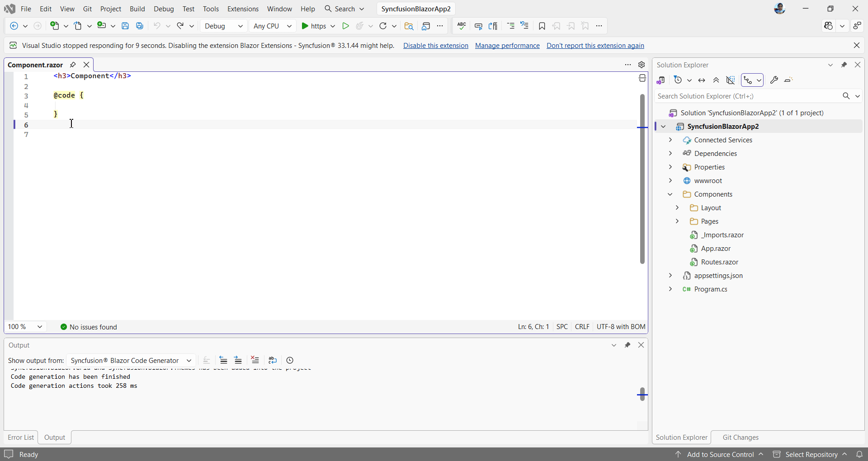The image size is (868, 461).
Task: Toggle Show All Files in Solution Explorer
Action: coord(731,80)
